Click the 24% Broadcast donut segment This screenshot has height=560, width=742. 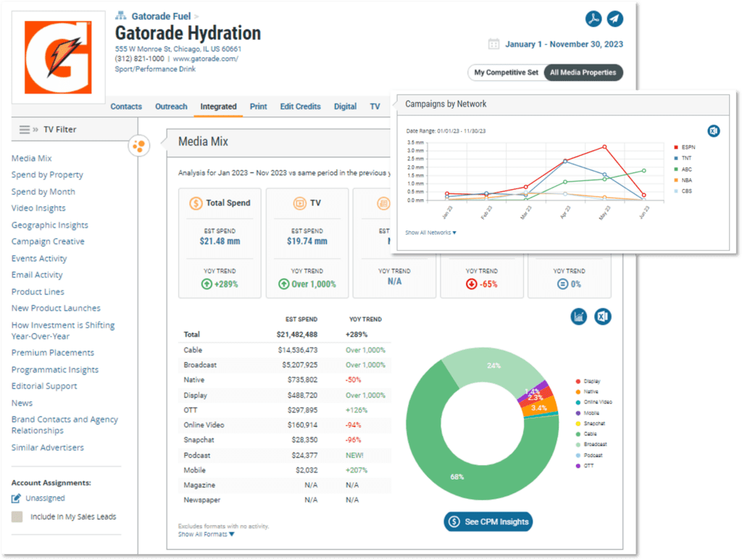click(x=492, y=367)
